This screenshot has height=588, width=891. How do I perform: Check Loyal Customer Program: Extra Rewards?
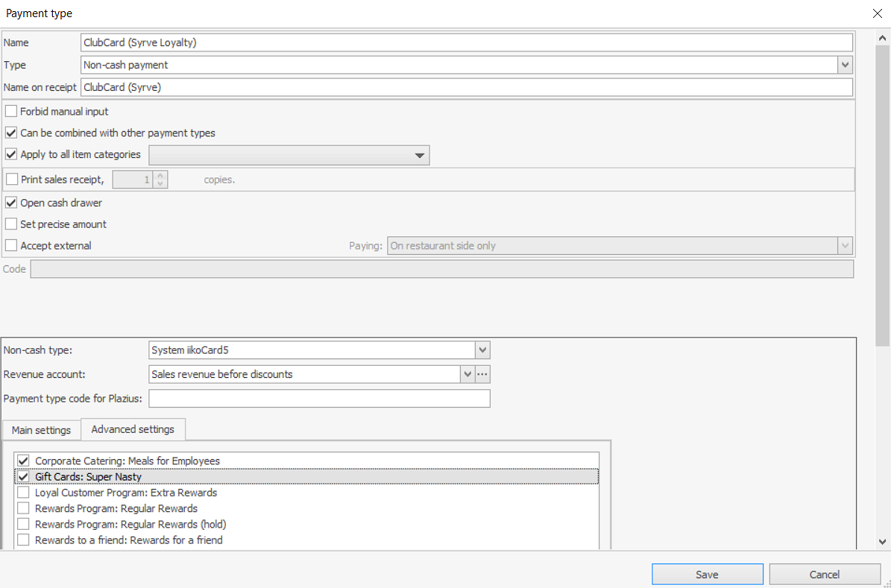[x=23, y=493]
